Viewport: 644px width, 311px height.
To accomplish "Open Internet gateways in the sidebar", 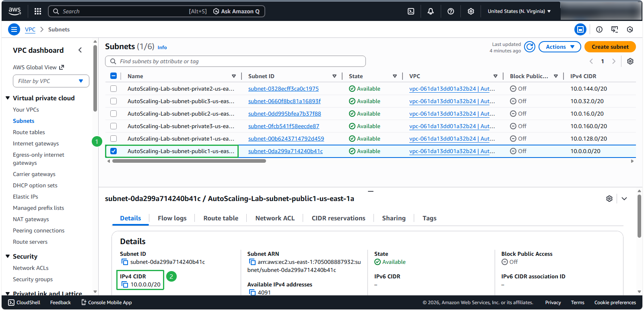I will tap(36, 143).
